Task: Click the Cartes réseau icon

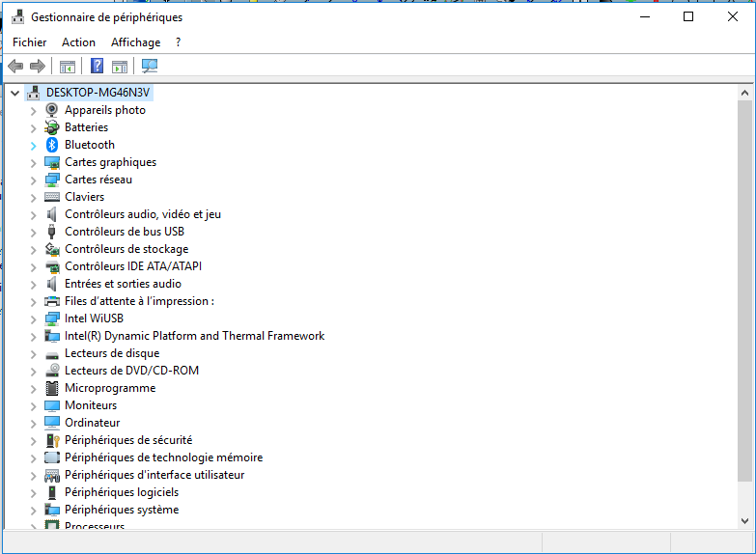Action: tap(51, 180)
